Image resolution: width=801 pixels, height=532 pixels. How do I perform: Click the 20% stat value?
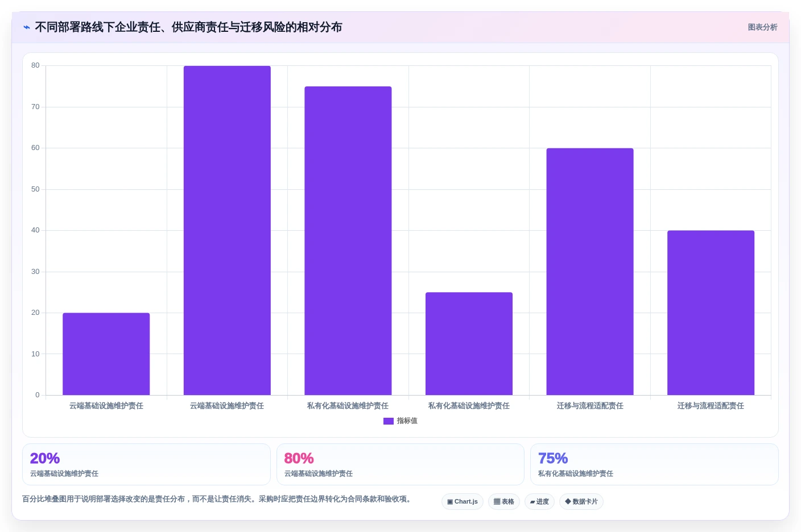(x=45, y=458)
